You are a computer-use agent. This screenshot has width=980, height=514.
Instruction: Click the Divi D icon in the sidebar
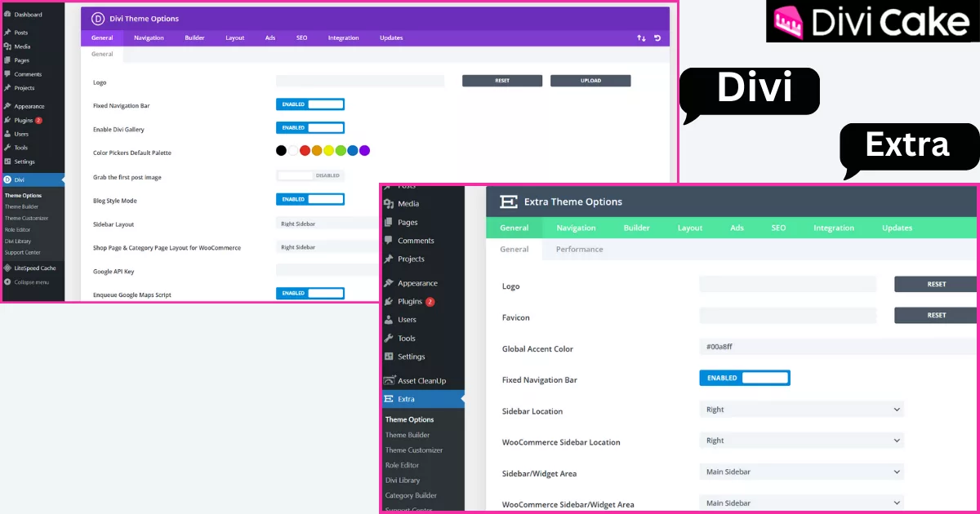[7, 179]
